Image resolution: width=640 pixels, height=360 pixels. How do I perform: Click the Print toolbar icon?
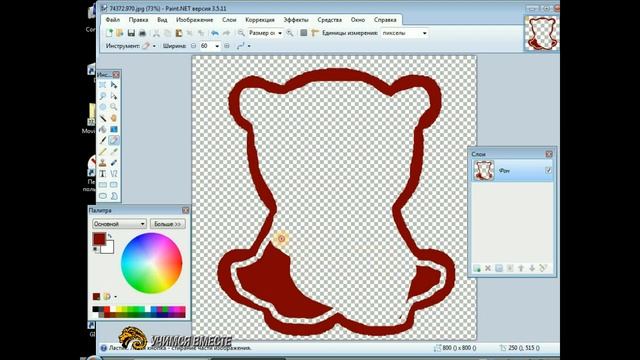pos(142,33)
